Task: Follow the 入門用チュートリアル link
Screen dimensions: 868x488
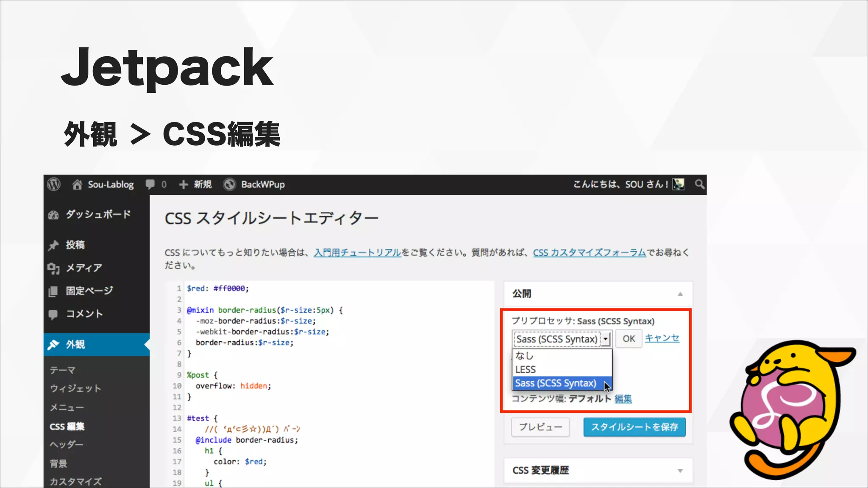Action: pos(357,252)
